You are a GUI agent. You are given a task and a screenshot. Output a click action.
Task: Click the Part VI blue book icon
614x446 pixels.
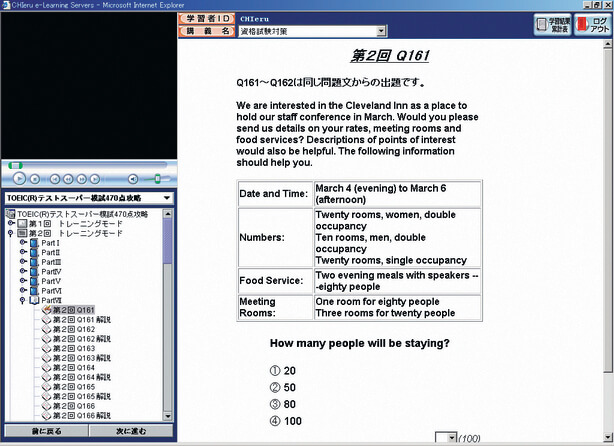pos(34,291)
